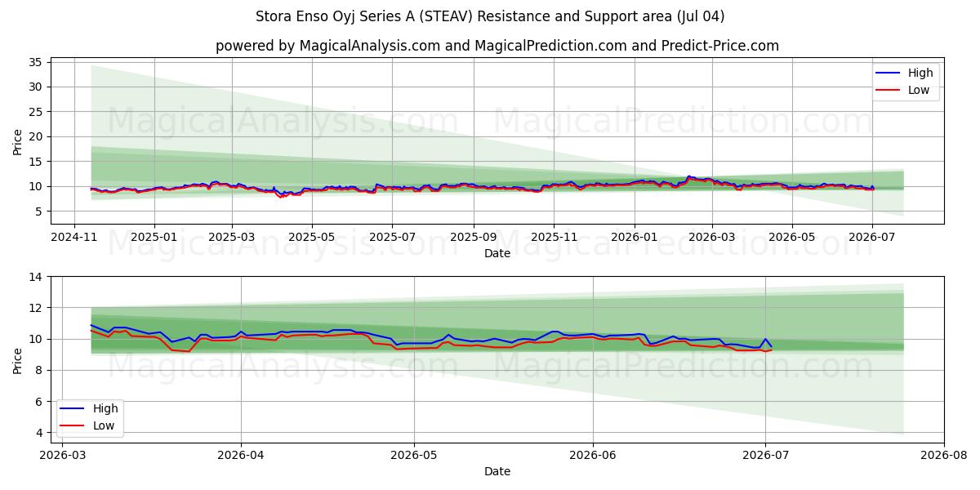Click 'High' in the lower chart legend
The width and height of the screenshot is (980, 490).
pyautogui.click(x=106, y=408)
